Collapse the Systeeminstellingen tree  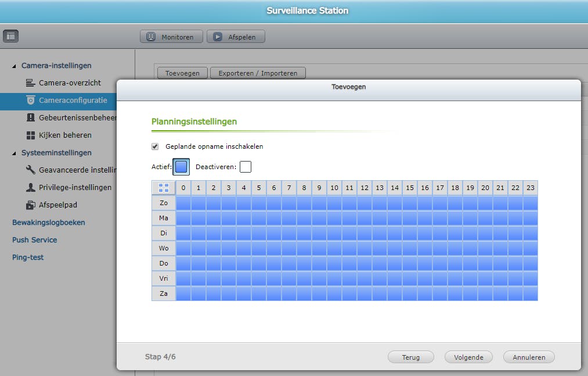point(14,153)
